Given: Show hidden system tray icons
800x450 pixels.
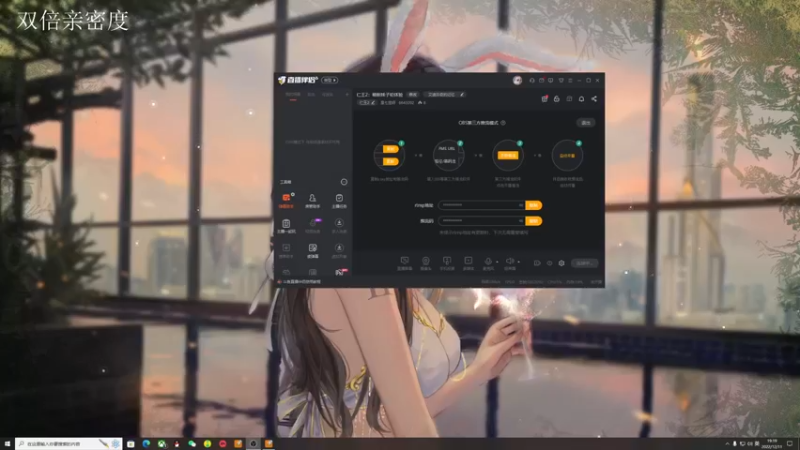Looking at the screenshot, I should [728, 444].
